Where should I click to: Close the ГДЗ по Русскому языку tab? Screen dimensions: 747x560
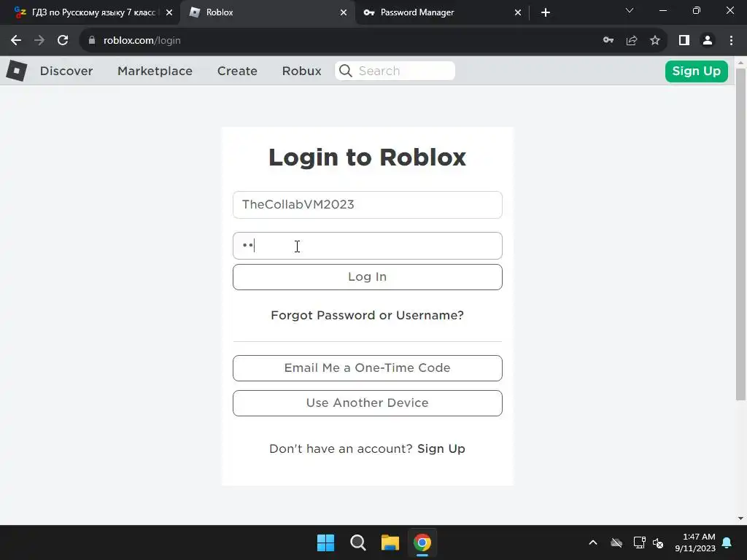tap(169, 12)
